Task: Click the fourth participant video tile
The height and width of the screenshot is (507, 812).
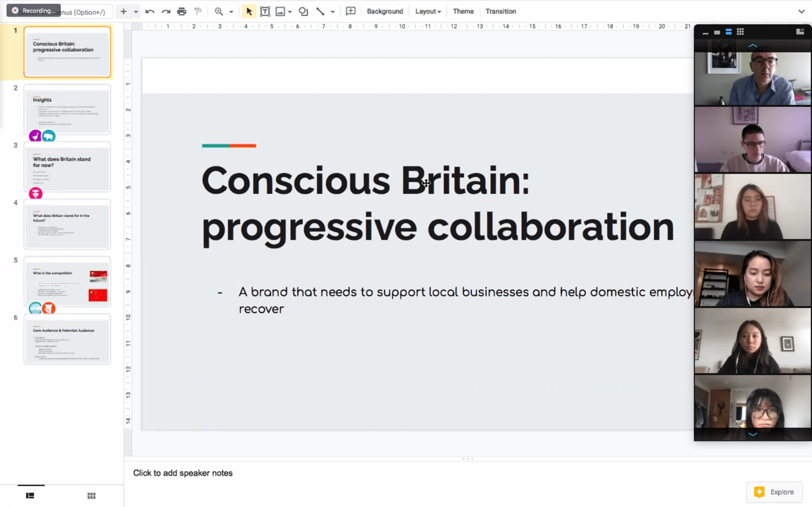Action: coord(752,273)
